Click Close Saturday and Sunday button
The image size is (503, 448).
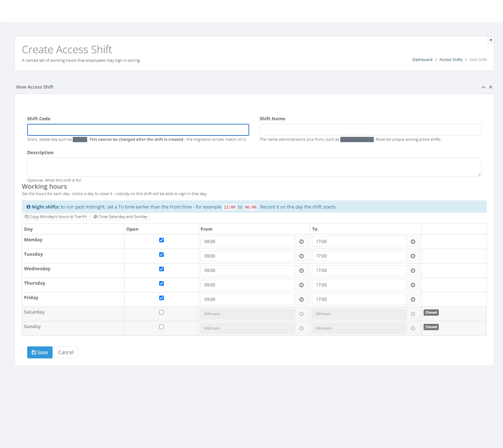click(120, 217)
